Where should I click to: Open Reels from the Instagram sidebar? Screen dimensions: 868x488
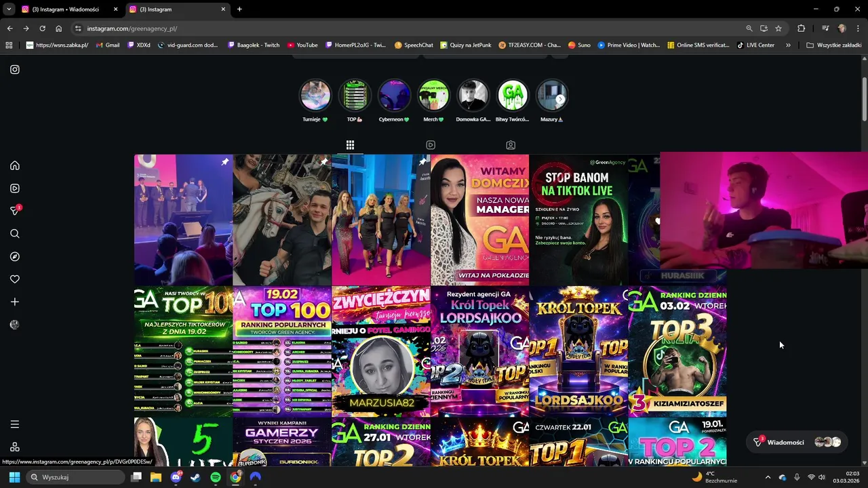15,188
